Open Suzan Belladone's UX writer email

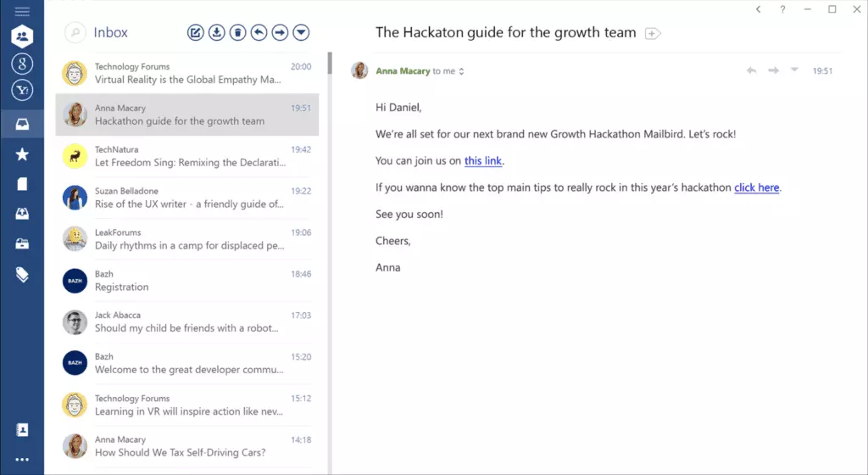tap(187, 198)
